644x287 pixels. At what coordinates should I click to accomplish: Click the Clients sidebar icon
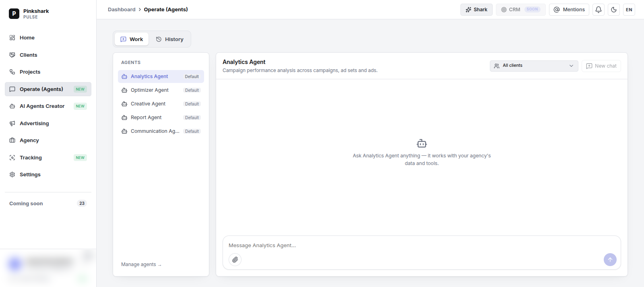[x=12, y=55]
